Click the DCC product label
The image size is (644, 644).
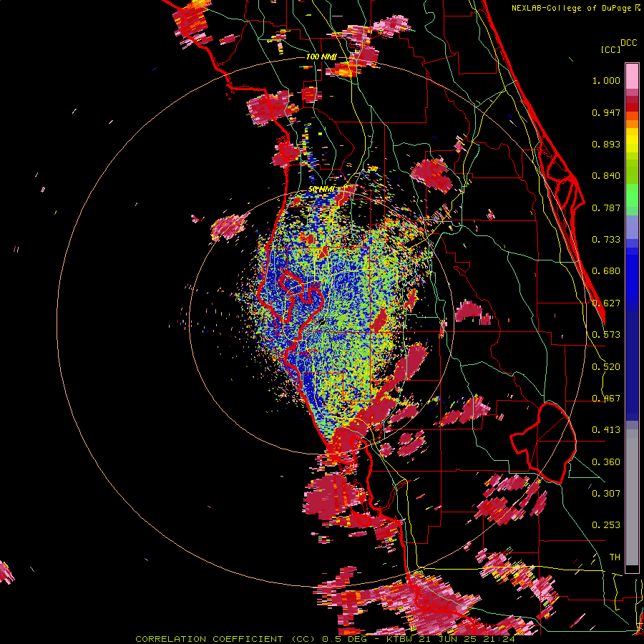pyautogui.click(x=628, y=43)
